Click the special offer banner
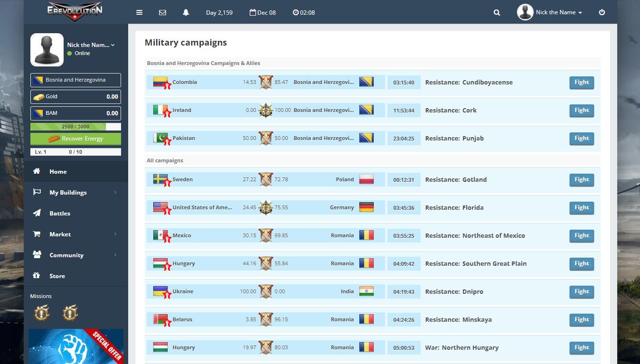 [x=76, y=346]
